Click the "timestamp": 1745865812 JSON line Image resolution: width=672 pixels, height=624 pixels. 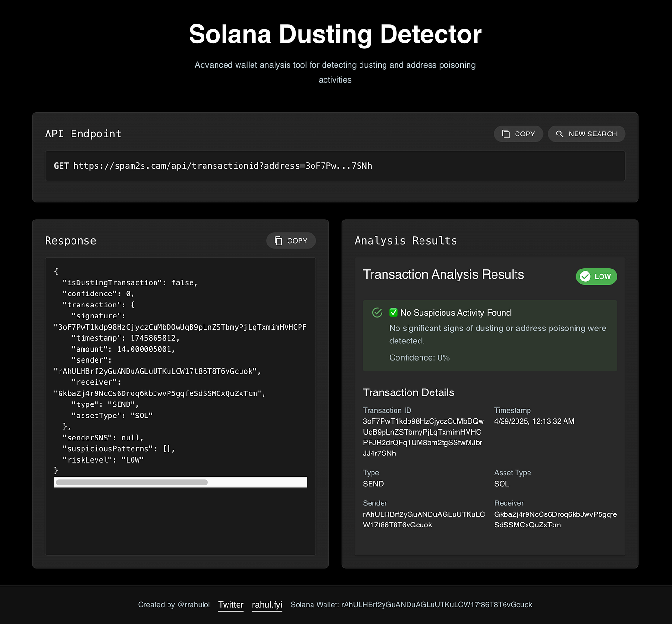[x=125, y=338]
